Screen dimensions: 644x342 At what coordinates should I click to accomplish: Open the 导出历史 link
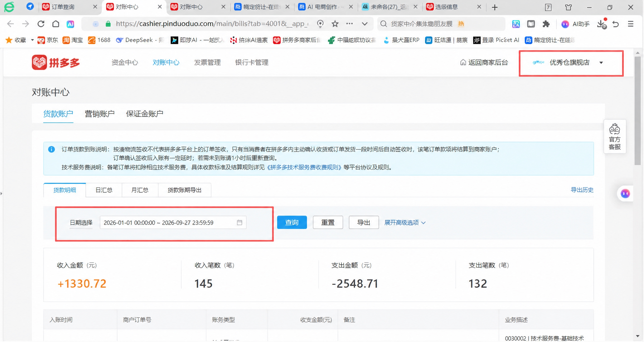pyautogui.click(x=582, y=190)
